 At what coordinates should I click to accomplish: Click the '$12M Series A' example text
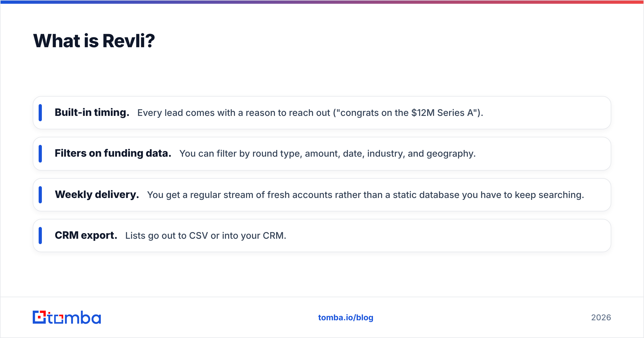(442, 113)
